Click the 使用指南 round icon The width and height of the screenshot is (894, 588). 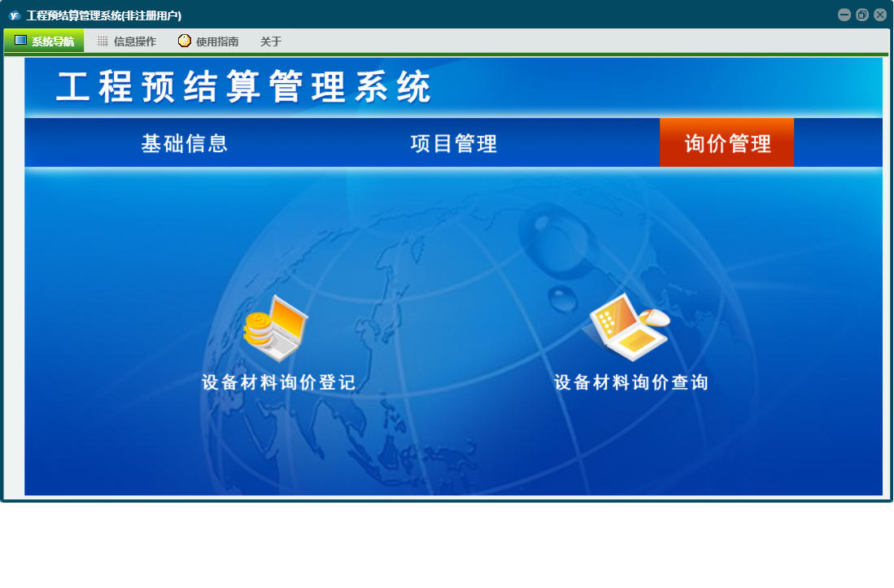[x=184, y=41]
